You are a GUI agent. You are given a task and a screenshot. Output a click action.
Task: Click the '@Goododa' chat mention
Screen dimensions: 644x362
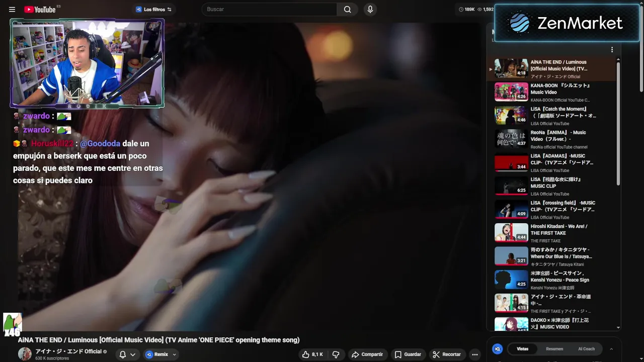tap(100, 143)
